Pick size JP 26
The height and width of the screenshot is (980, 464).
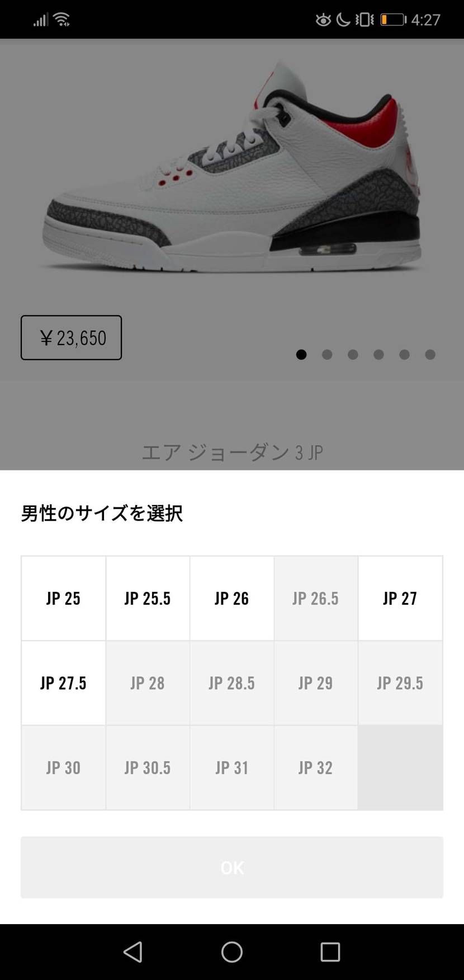231,598
